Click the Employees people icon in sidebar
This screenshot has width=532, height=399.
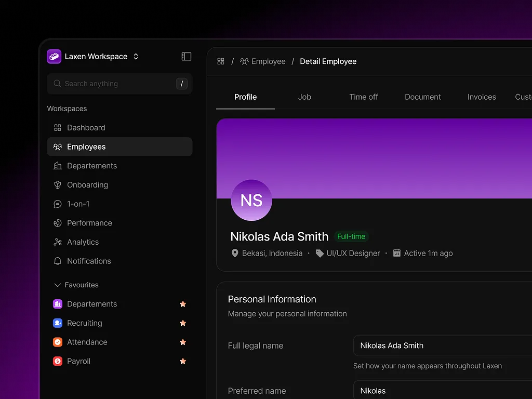58,147
